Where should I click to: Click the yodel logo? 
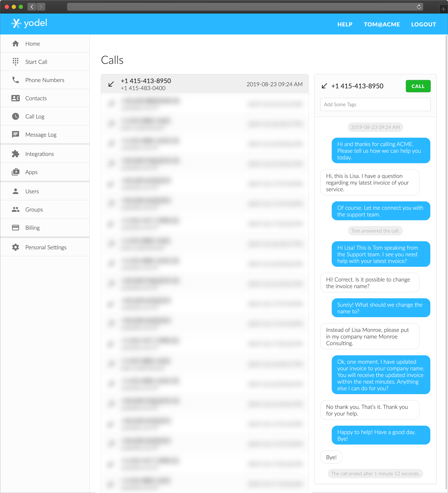(x=29, y=23)
